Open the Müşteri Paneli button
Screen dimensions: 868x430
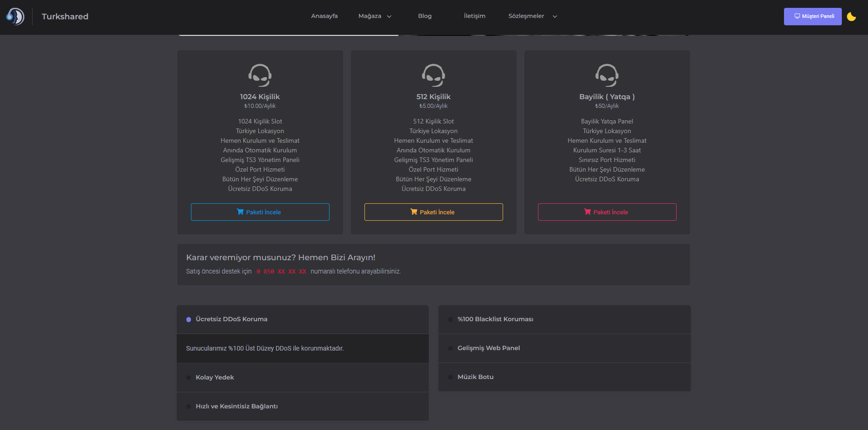pos(812,16)
